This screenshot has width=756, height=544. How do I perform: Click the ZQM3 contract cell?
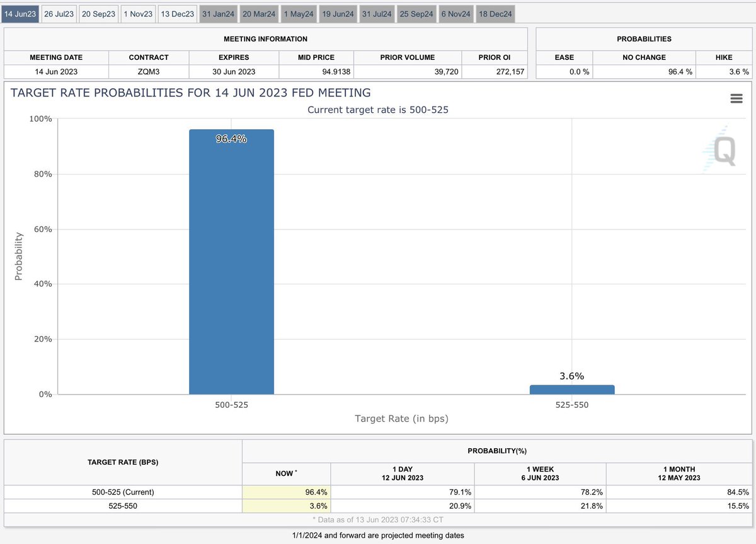coord(149,72)
